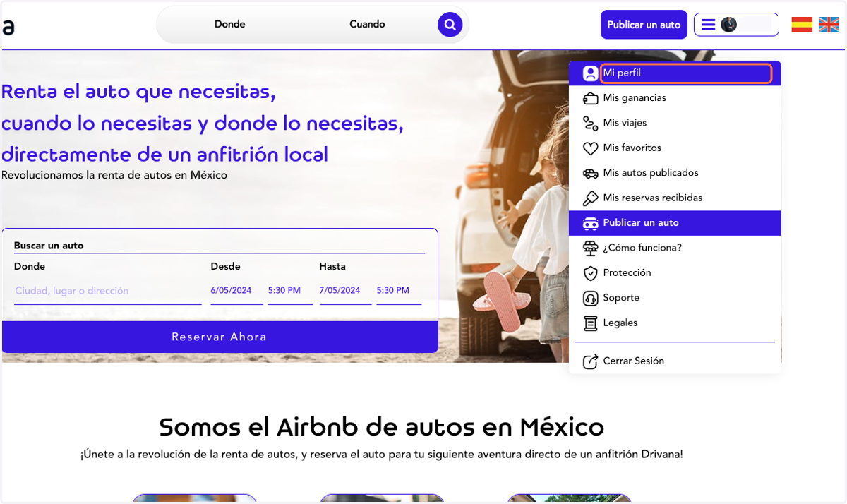This screenshot has height=504, width=847.
Task: Click the user avatar picture
Action: click(729, 25)
